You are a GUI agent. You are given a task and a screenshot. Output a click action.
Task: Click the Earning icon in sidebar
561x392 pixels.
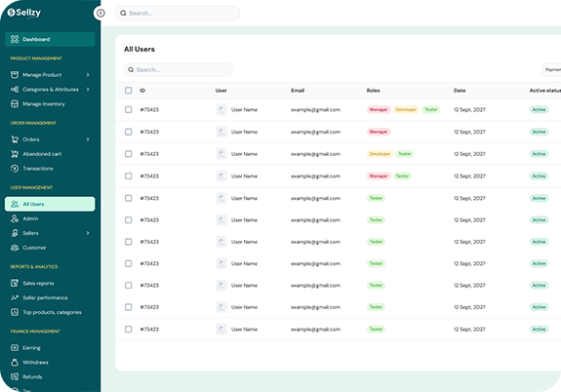tap(15, 348)
